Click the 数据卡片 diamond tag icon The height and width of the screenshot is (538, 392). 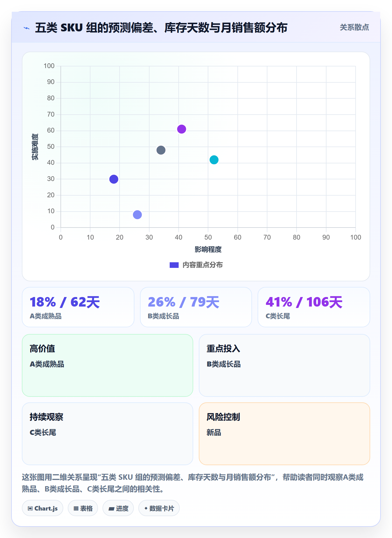tap(146, 508)
